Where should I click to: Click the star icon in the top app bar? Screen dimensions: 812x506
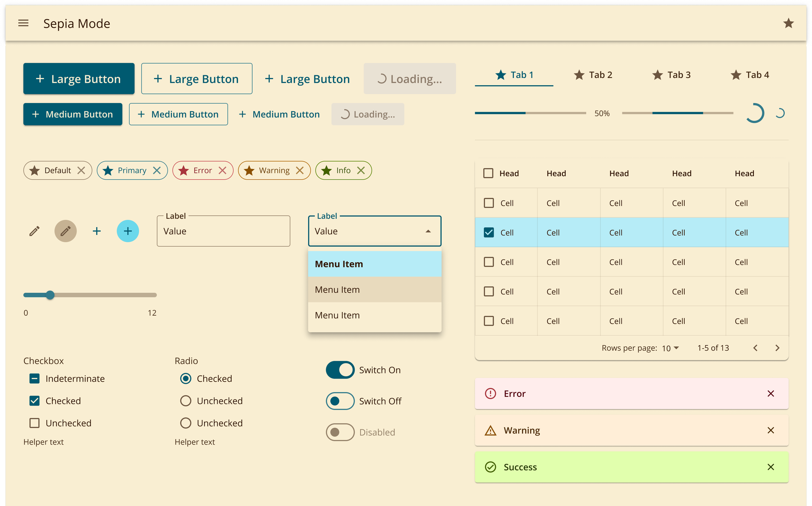point(788,23)
